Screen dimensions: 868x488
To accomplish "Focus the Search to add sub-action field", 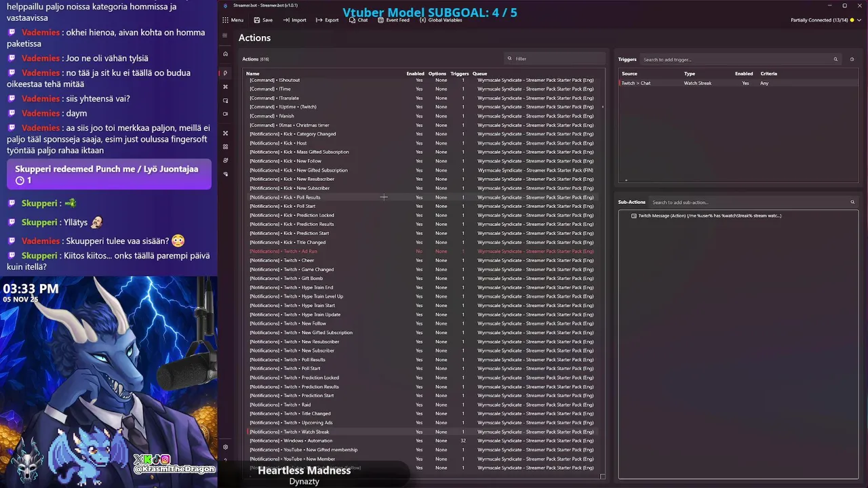I will 753,202.
